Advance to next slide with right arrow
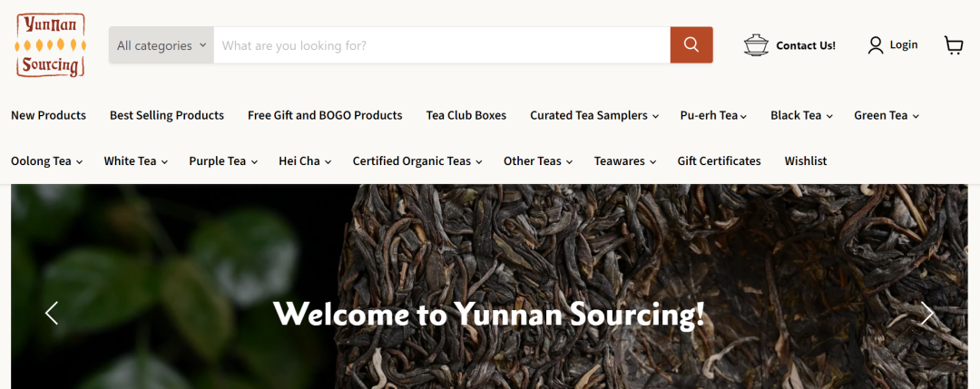This screenshot has width=980, height=389. click(926, 313)
